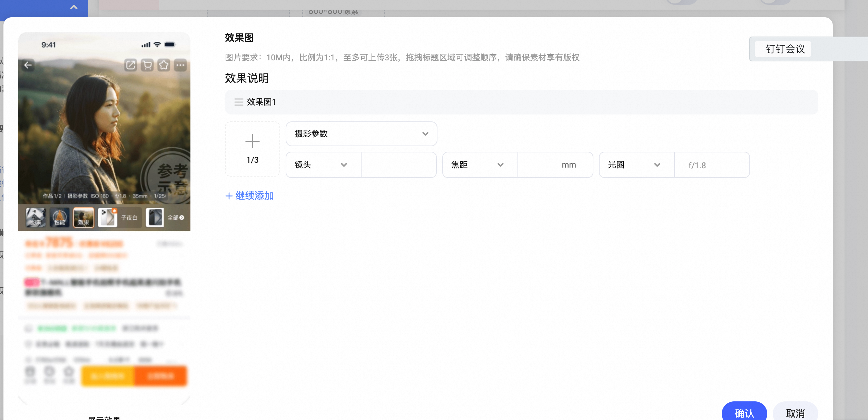This screenshot has width=868, height=420.
Task: Click 继续添加 link
Action: [x=250, y=196]
